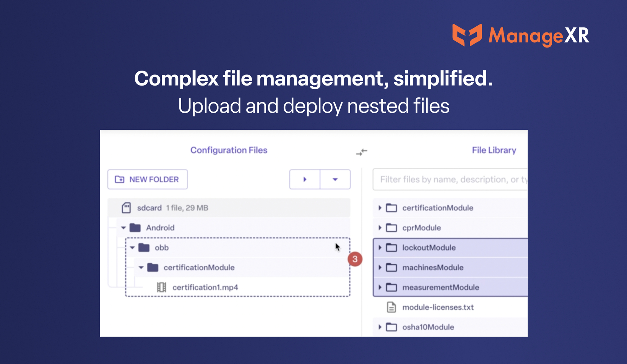Click certificationModule folder icon in File Library
The image size is (627, 364).
(391, 208)
